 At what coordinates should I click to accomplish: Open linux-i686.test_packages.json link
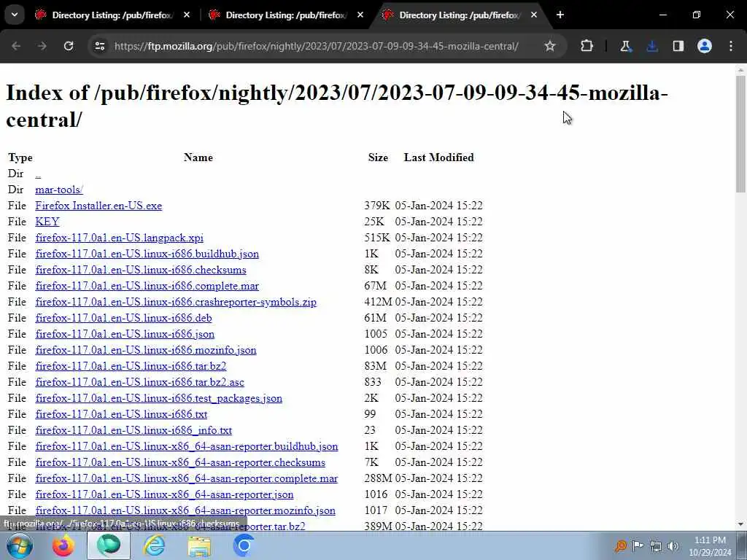(x=158, y=398)
